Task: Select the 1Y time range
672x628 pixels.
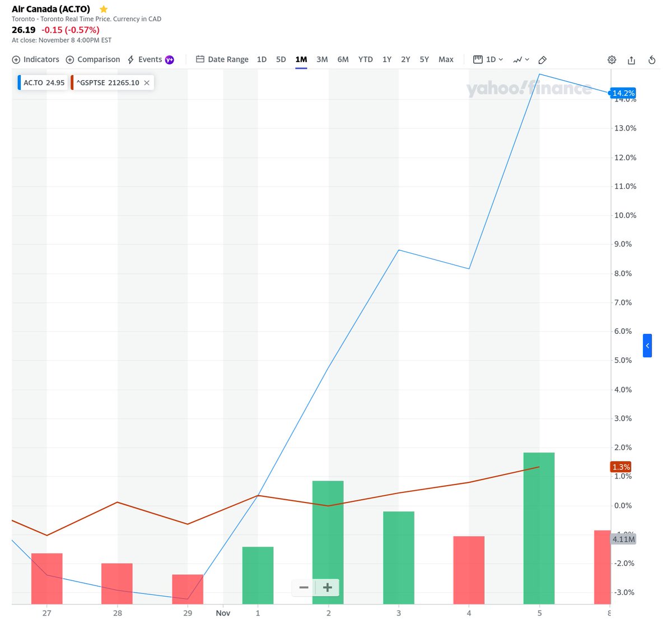Action: pos(387,59)
